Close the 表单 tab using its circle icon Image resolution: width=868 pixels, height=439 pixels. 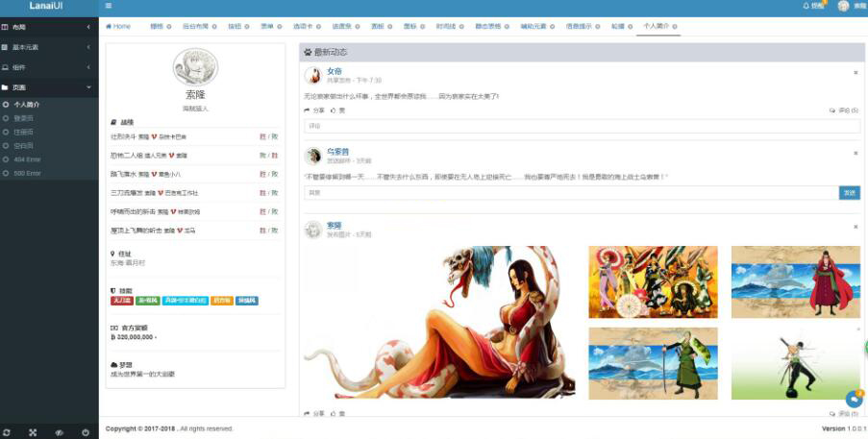(x=280, y=27)
